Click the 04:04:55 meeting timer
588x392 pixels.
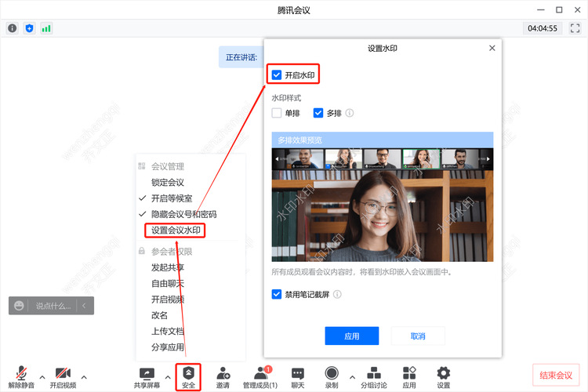(x=543, y=28)
